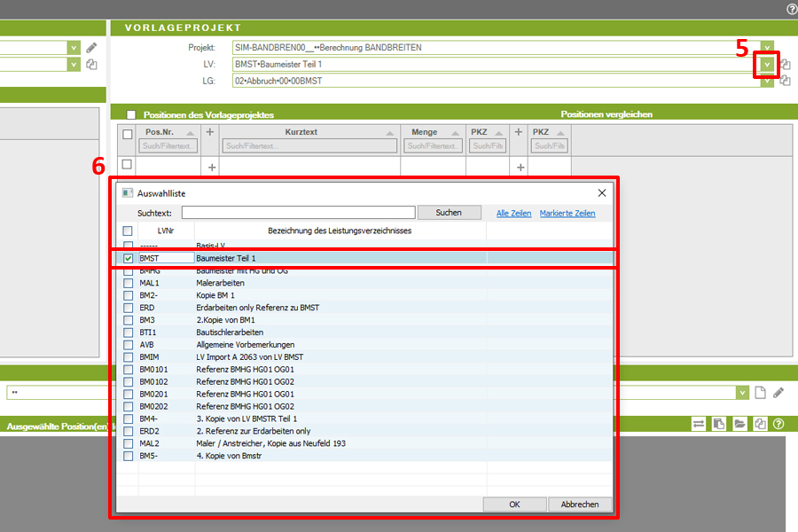Viewport: 798px width, 532px height.
Task: Click the plus icon in the empty row before the last PKZ
Action: pyautogui.click(x=520, y=167)
